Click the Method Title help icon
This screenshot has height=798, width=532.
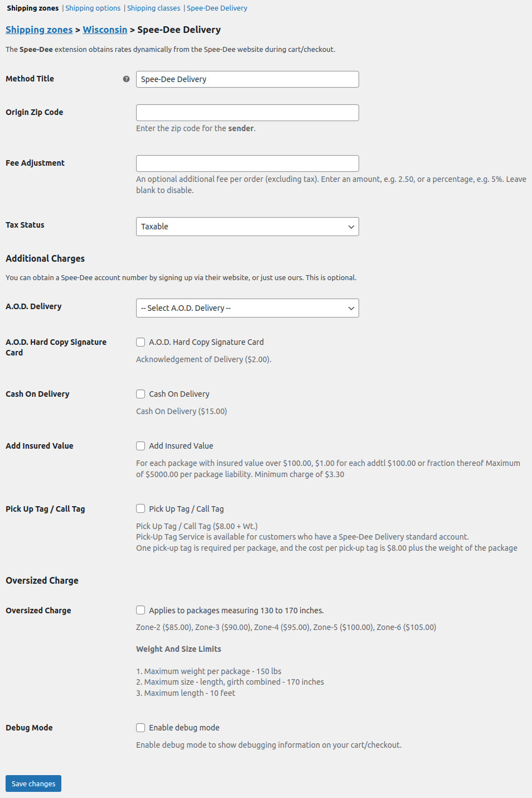click(x=127, y=79)
